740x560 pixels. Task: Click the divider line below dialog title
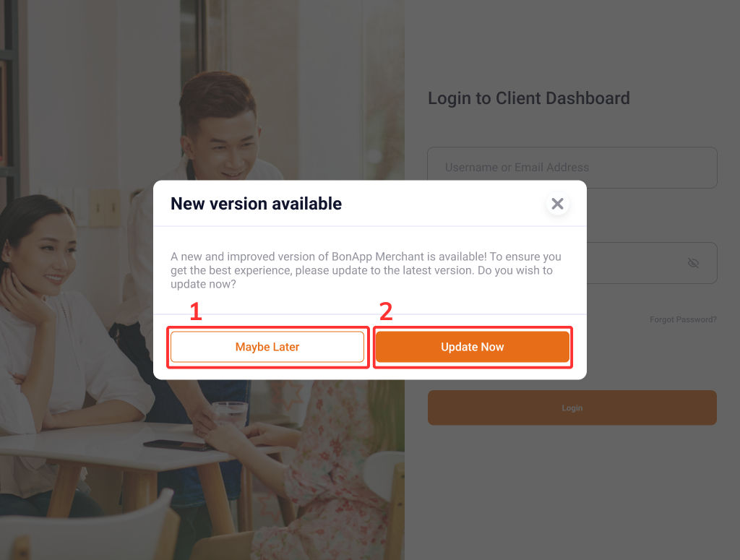tap(370, 226)
